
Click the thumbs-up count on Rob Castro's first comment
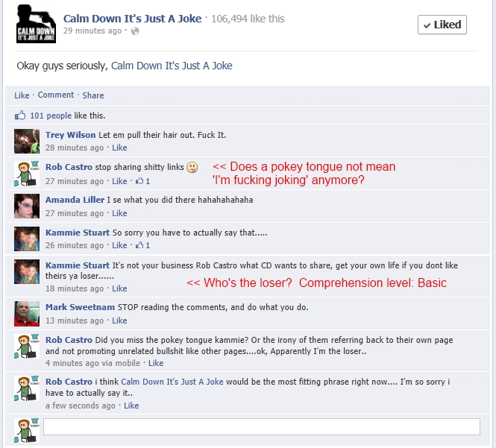point(142,181)
